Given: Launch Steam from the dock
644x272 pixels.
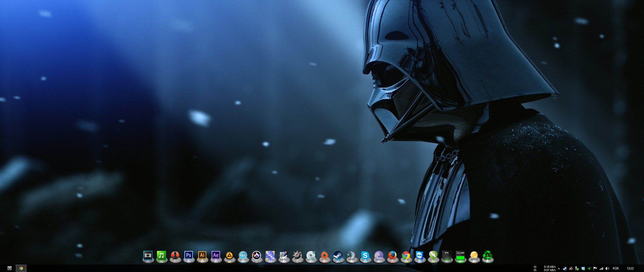Looking at the screenshot, I should 338,256.
